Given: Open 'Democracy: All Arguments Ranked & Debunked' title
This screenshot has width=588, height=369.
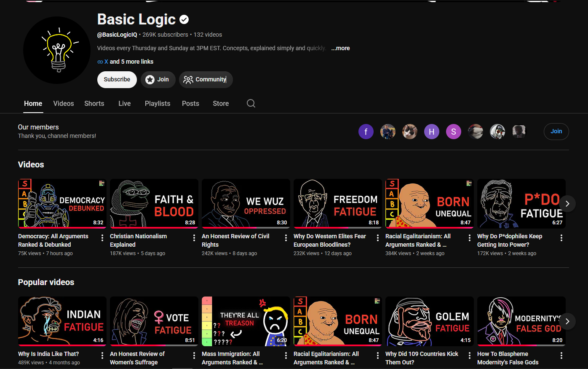Looking at the screenshot, I should click(x=53, y=240).
